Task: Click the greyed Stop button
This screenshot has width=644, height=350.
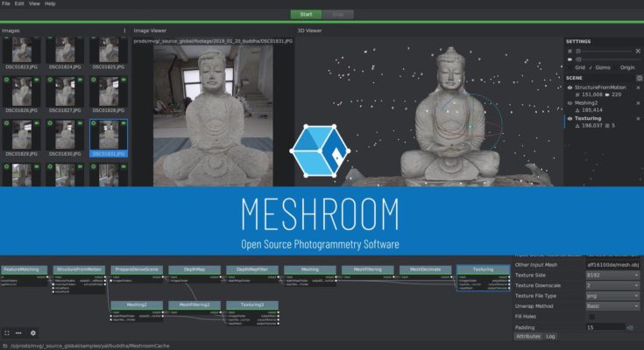Action: point(337,14)
